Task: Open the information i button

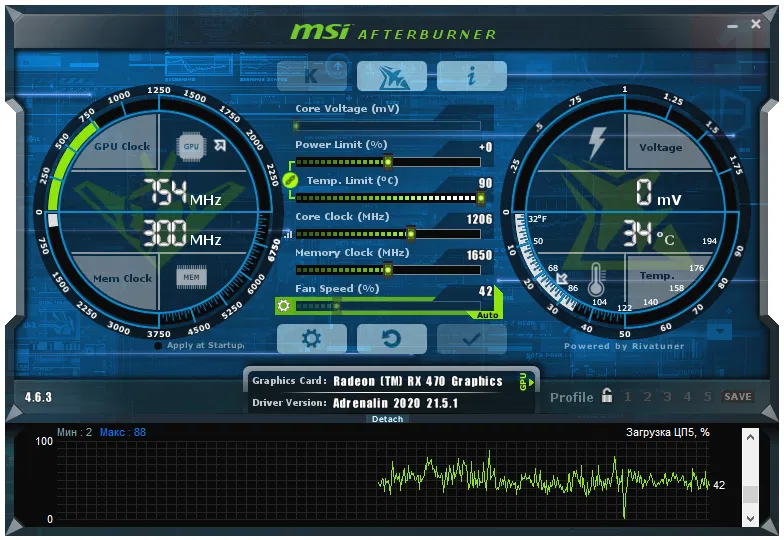Action: (472, 76)
